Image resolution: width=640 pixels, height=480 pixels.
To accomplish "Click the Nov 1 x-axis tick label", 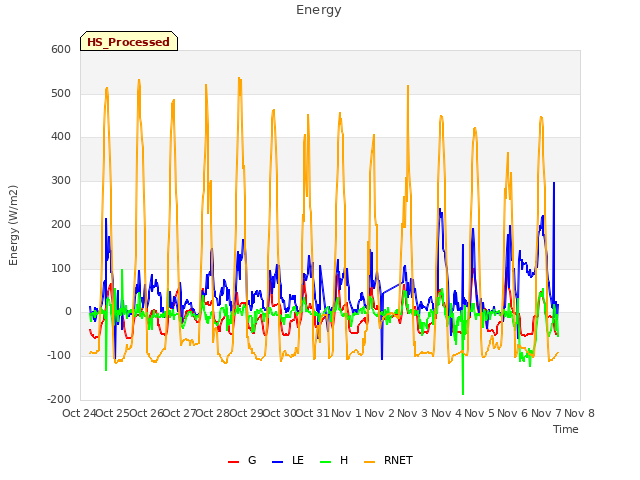I will pos(346,413).
